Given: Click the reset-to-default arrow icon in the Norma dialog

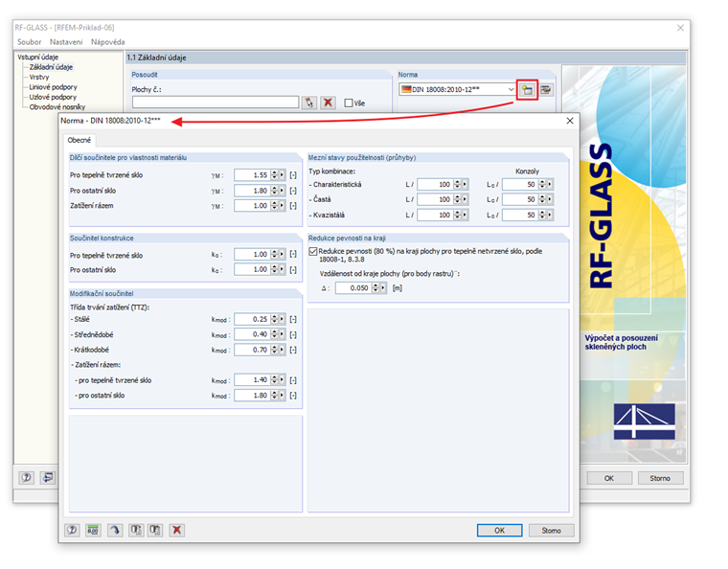Looking at the screenshot, I should pos(115,530).
